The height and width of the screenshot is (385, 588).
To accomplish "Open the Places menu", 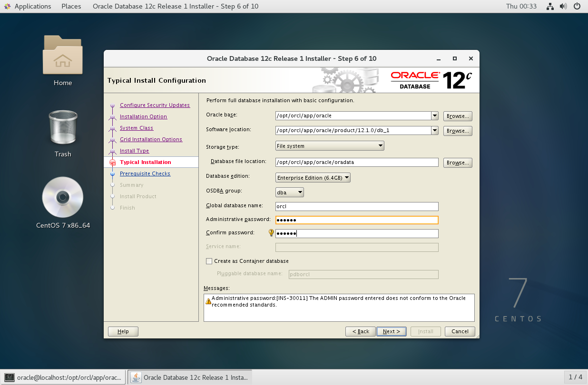I will pyautogui.click(x=71, y=6).
